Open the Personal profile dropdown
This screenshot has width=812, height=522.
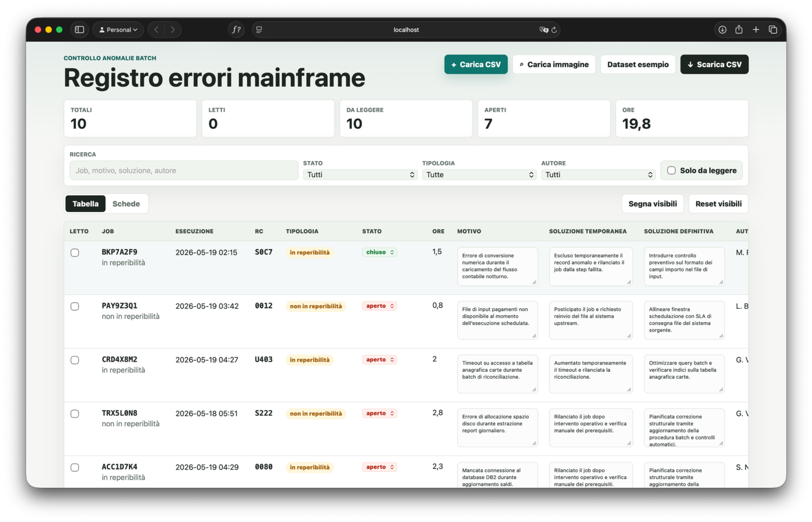click(118, 30)
